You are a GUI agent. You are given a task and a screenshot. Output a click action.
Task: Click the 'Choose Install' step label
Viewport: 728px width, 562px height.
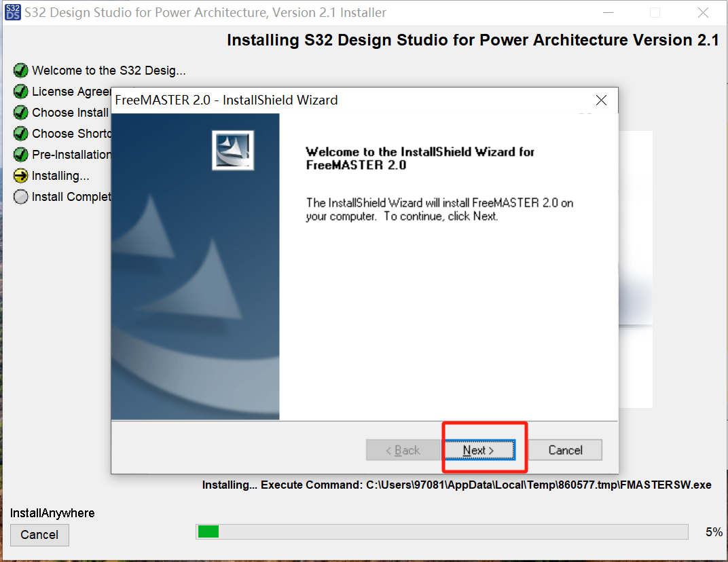click(70, 112)
